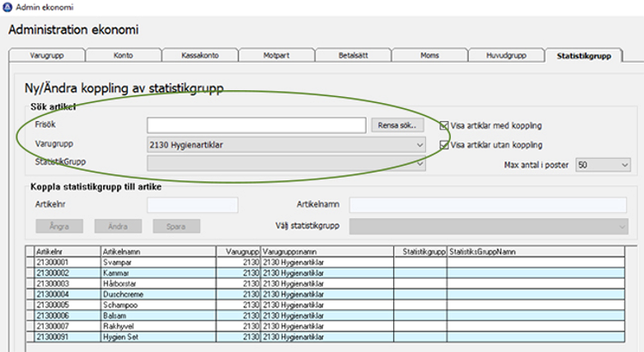This screenshot has width=644, height=352.
Task: Sort by the Artikelnr column header
Action: (x=68, y=252)
